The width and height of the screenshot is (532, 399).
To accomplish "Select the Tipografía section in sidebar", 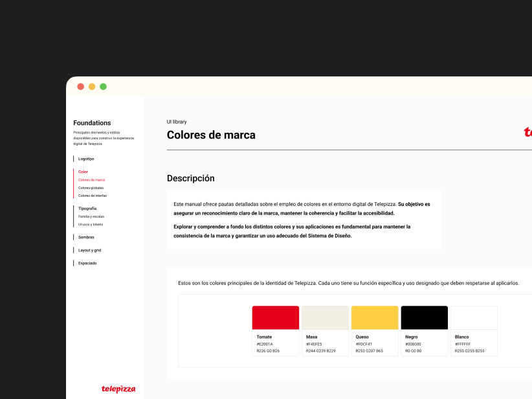I will (x=87, y=208).
